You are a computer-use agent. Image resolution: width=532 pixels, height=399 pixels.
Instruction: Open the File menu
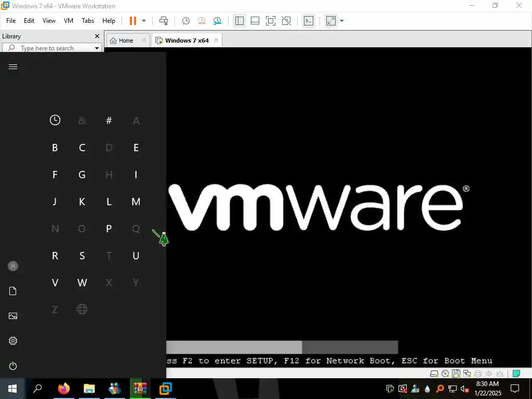tap(11, 21)
